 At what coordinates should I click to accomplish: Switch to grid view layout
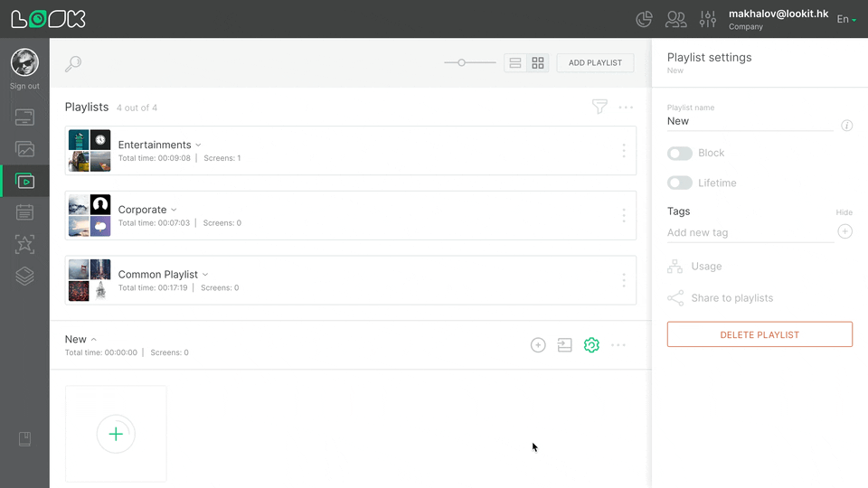click(x=538, y=63)
